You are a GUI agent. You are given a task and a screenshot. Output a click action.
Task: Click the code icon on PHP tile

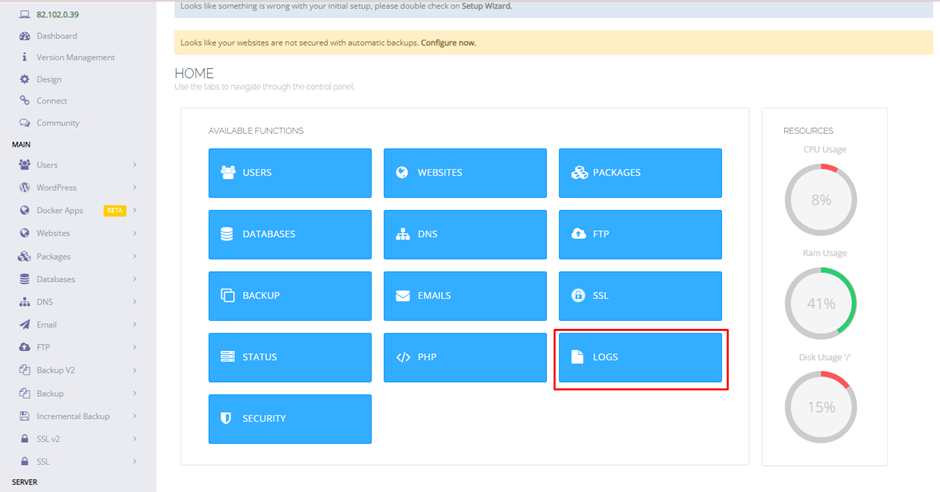(403, 357)
